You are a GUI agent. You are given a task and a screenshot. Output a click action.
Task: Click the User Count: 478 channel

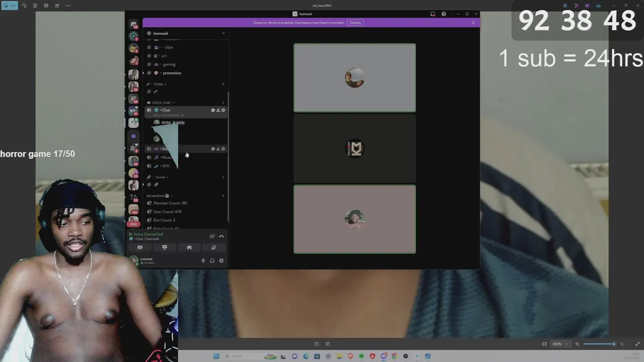tap(167, 212)
